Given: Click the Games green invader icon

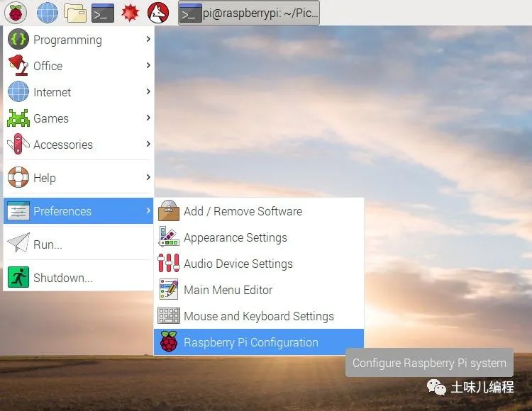Looking at the screenshot, I should tap(18, 118).
